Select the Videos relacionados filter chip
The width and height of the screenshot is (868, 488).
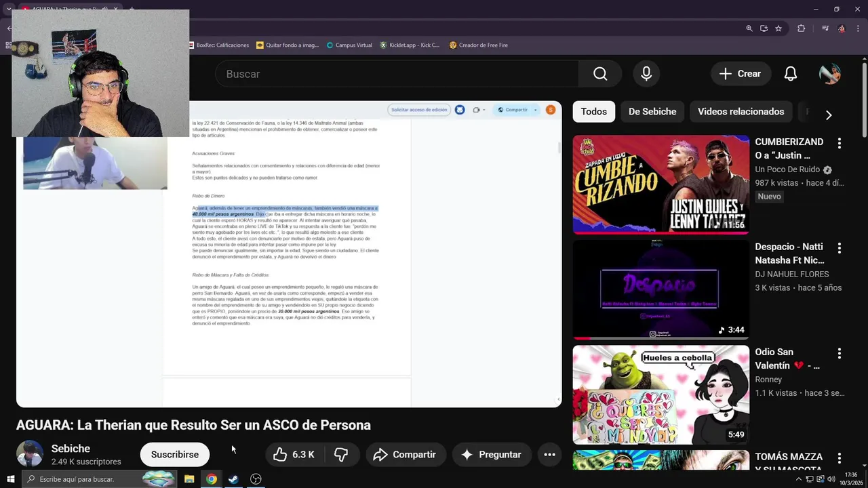[741, 112]
